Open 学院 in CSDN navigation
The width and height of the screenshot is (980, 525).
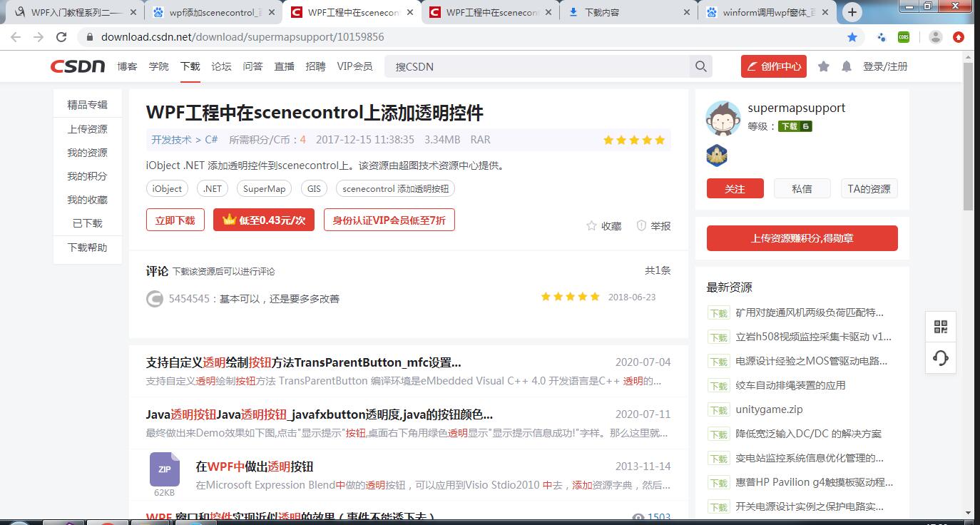(x=159, y=66)
